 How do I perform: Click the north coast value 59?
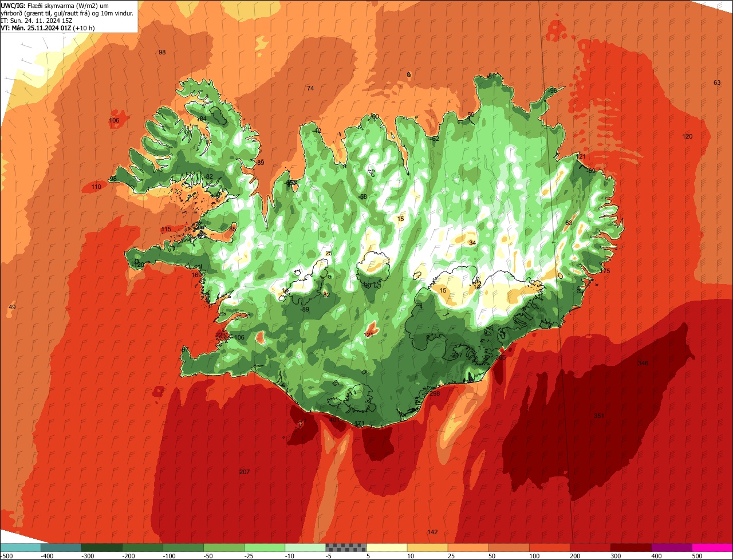(x=471, y=115)
